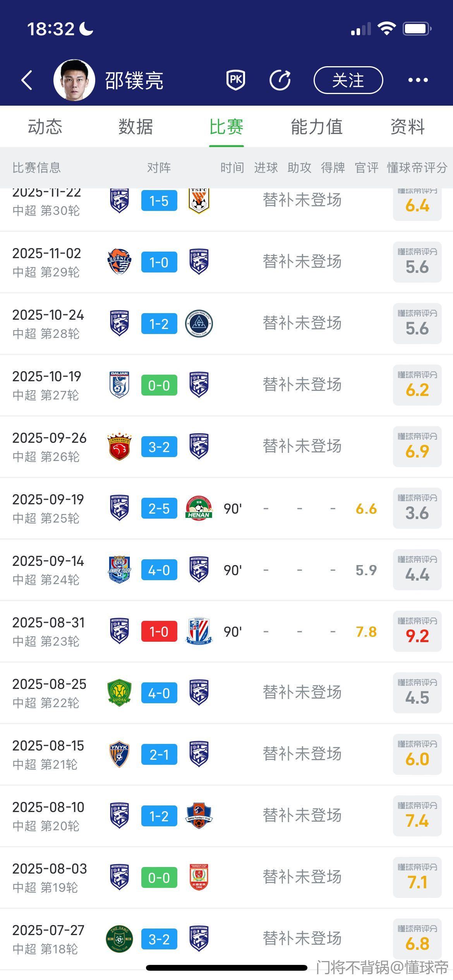The width and height of the screenshot is (453, 980).
Task: Tap the Shanghai Port red crest
Action: point(119,447)
